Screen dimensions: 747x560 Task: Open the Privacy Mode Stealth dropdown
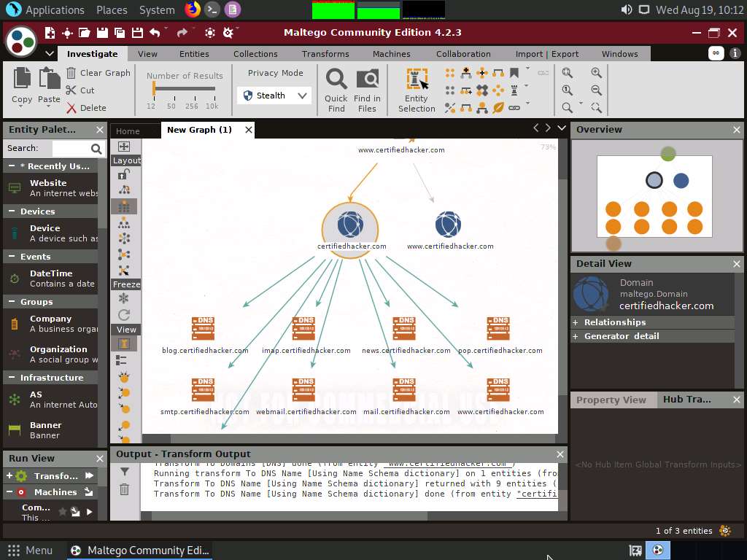274,96
